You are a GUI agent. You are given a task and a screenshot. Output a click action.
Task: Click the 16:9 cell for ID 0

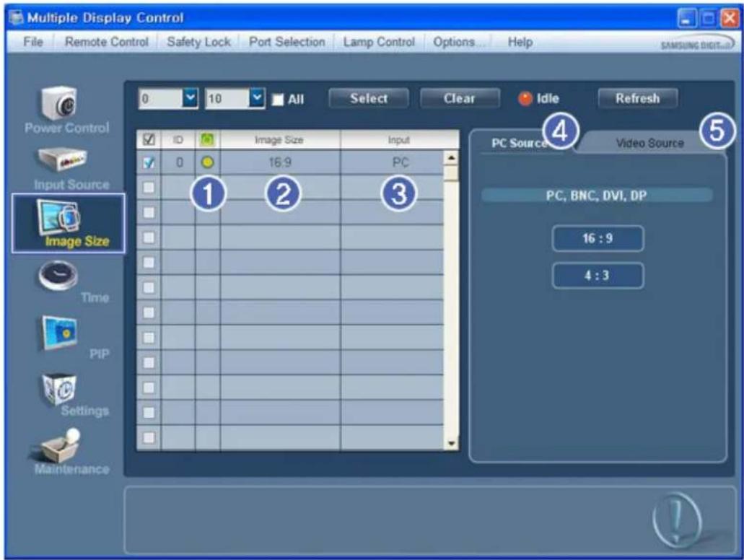coord(280,163)
